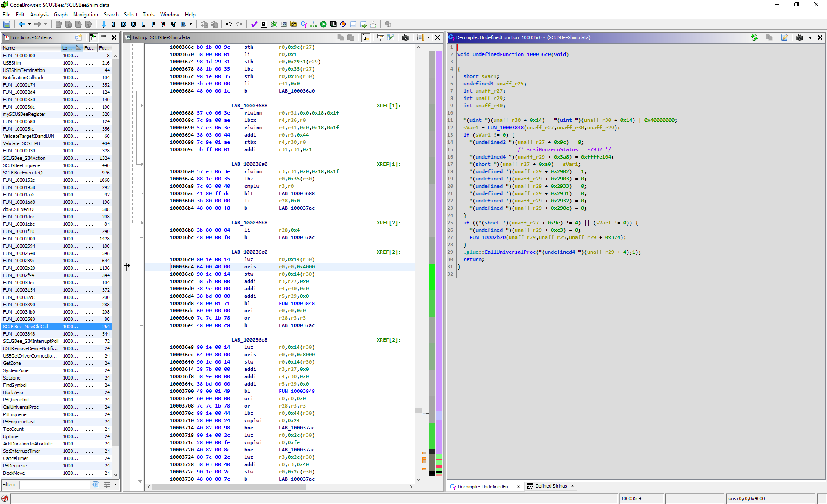Open the bookmark dropdown beside the B icon
Screen dimensions: 827x504
(x=190, y=25)
